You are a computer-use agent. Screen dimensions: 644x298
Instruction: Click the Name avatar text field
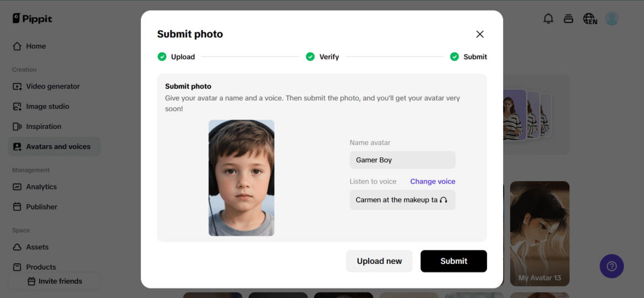point(402,160)
